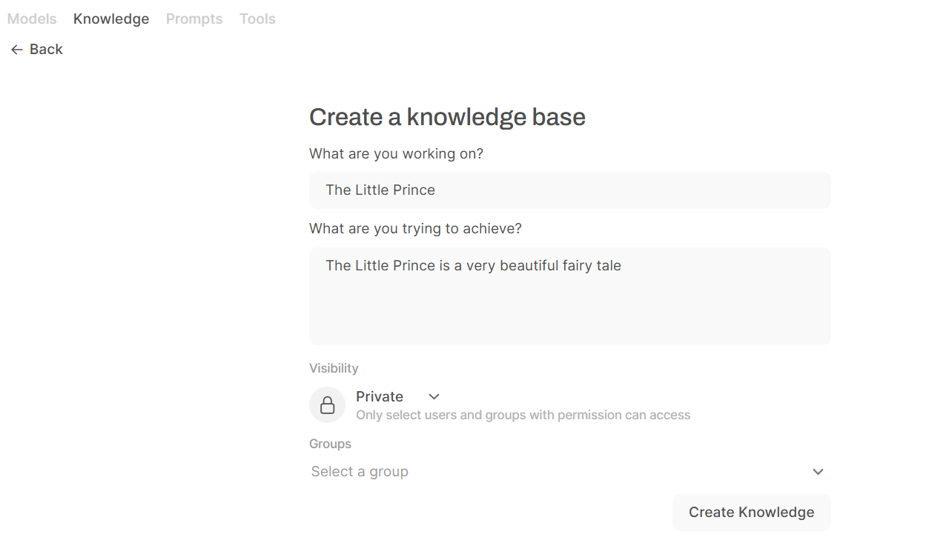This screenshot has height=560, width=926.
Task: Click the 'Only select users and groups' hint text
Action: [x=523, y=415]
